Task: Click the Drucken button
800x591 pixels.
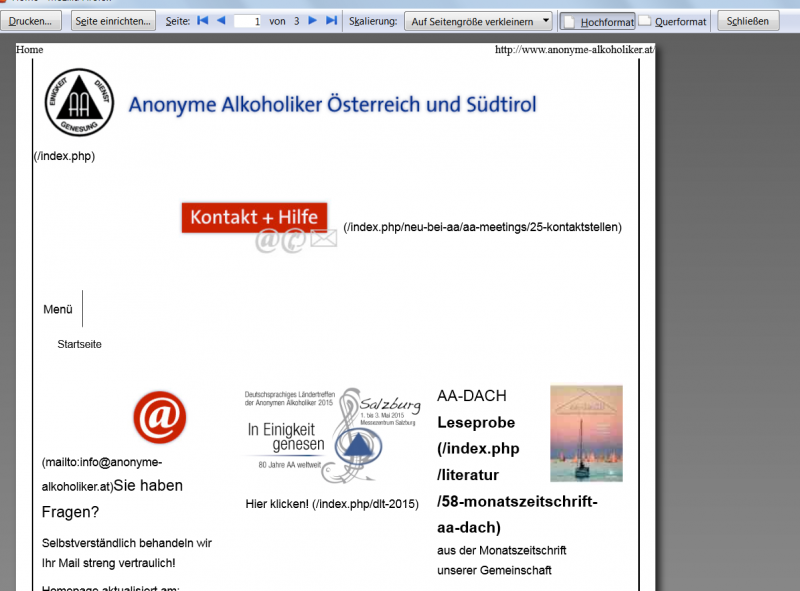Action: click(31, 21)
